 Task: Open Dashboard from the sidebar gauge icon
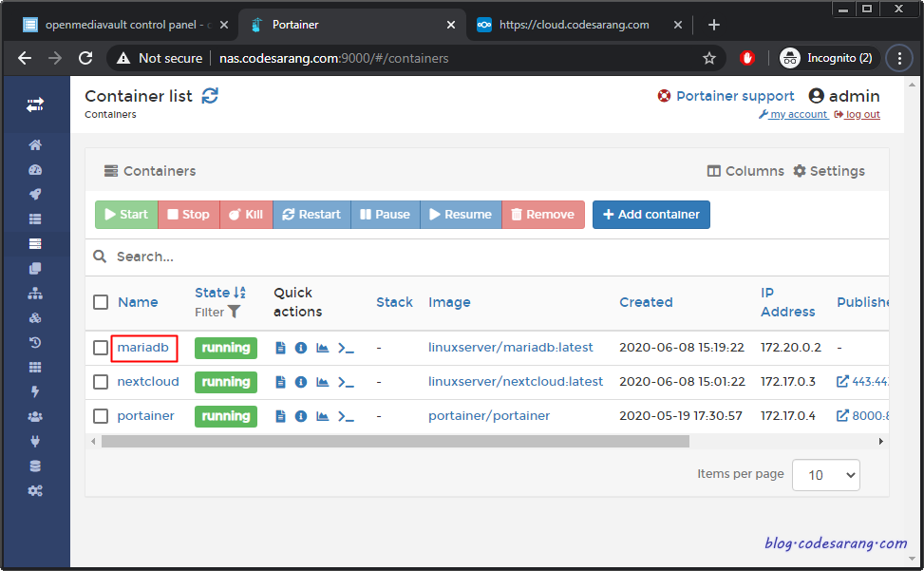(35, 170)
